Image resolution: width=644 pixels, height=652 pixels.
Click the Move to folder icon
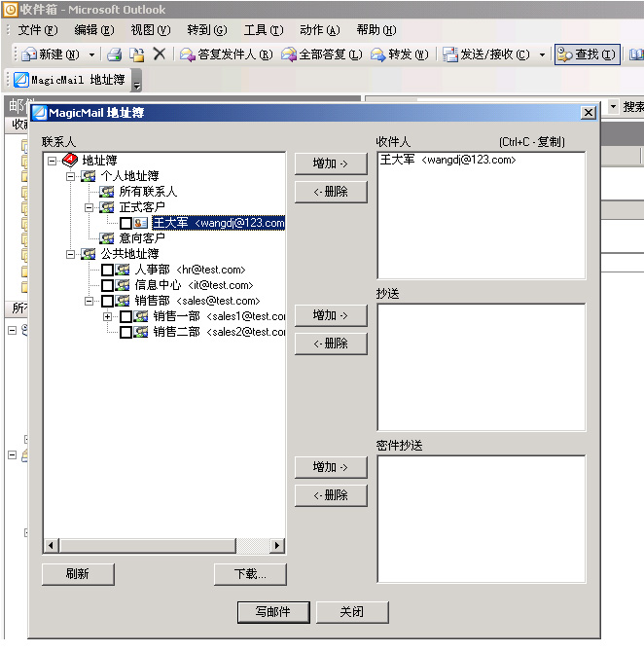point(136,54)
